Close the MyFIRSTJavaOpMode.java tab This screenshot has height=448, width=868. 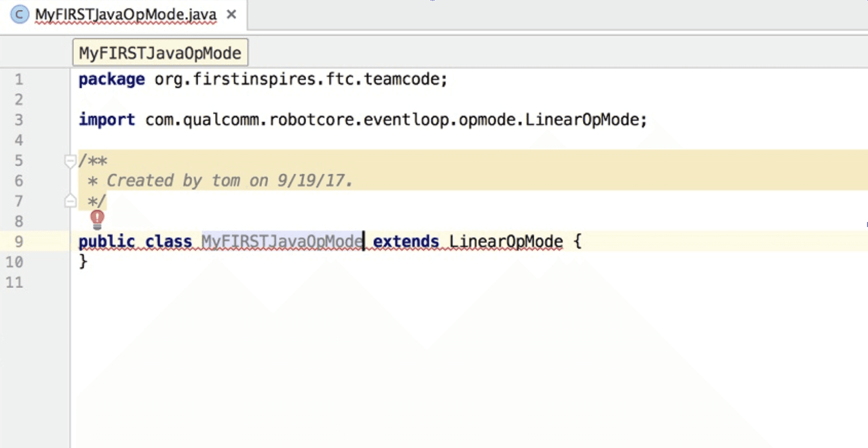click(x=231, y=15)
